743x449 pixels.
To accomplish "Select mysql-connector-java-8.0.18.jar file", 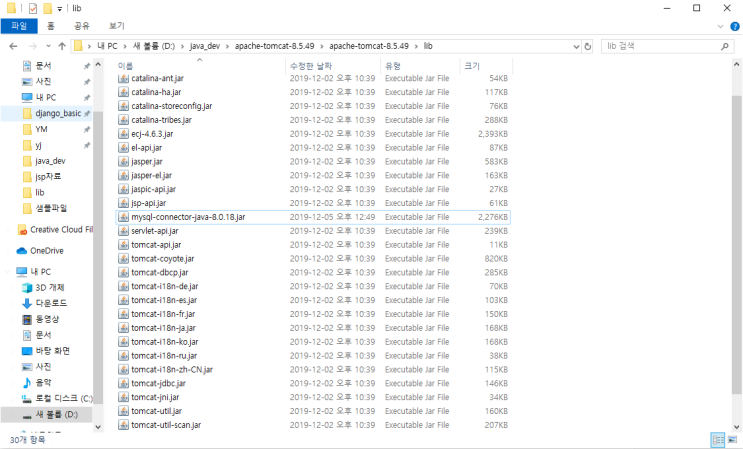I will click(x=313, y=217).
